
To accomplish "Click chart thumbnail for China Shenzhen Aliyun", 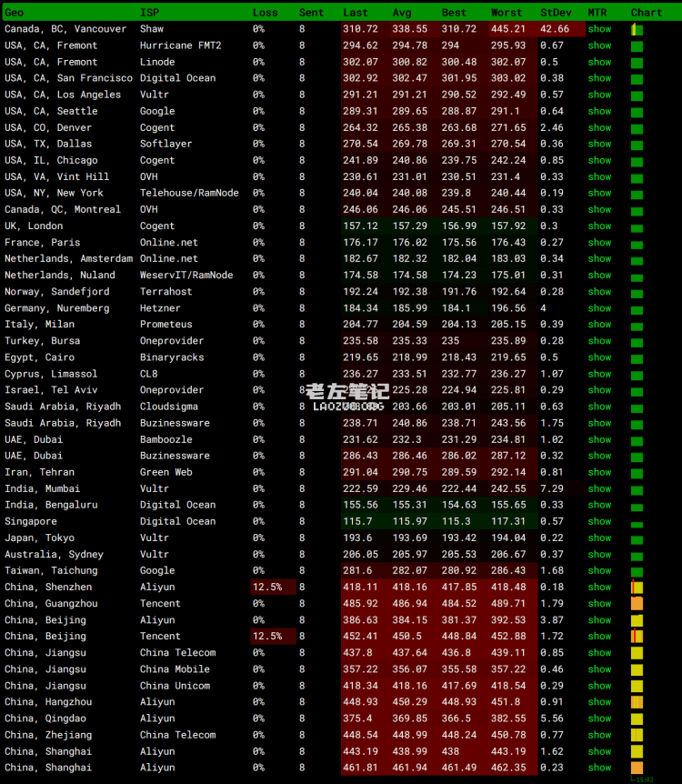I will [637, 587].
